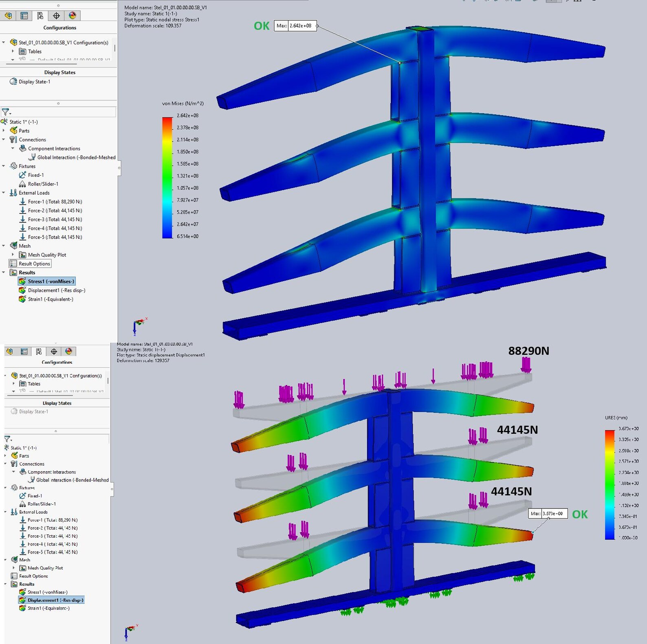Expand the Tables node under upper Configurations
Image resolution: width=647 pixels, height=644 pixels.
coord(13,51)
